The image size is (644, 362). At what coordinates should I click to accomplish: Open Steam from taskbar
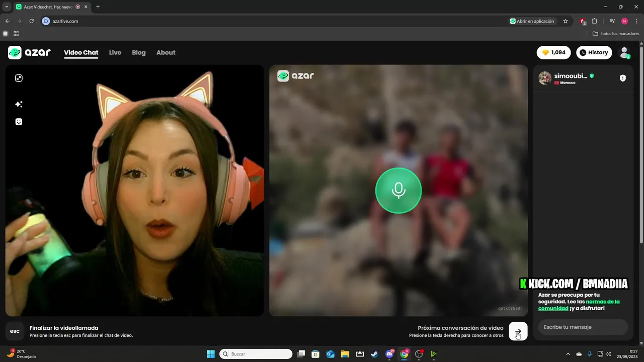pos(375,354)
